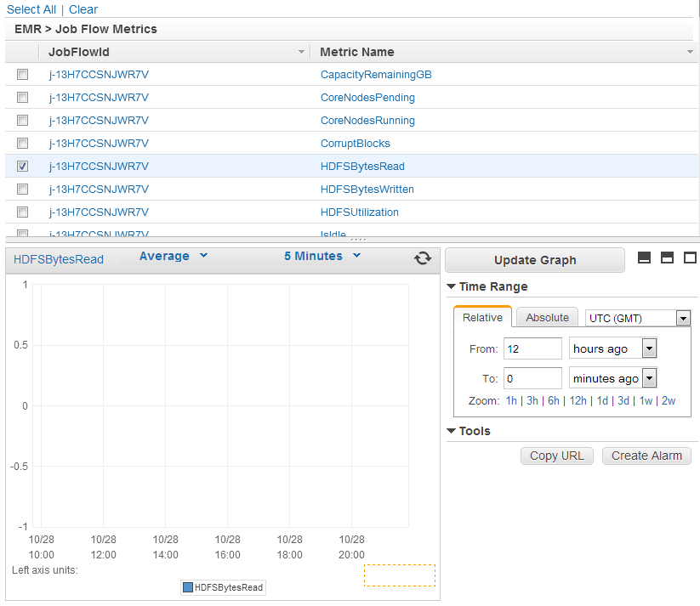Click the From value input field
700x606 pixels.
click(x=532, y=348)
